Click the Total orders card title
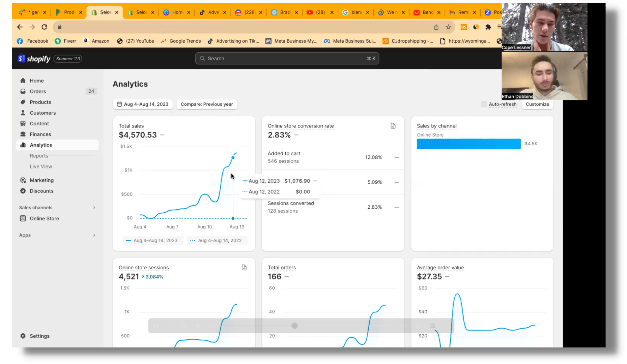Image resolution: width=627 pixels, height=364 pixels. click(282, 268)
